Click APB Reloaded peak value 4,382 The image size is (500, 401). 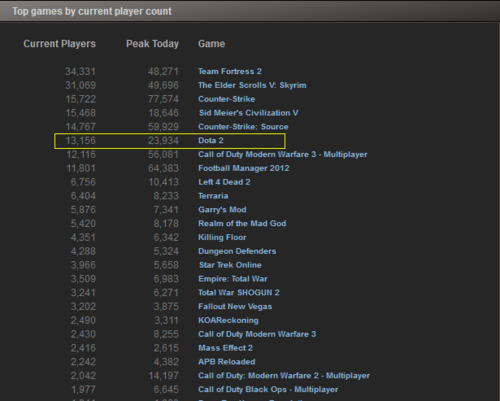[x=166, y=362]
